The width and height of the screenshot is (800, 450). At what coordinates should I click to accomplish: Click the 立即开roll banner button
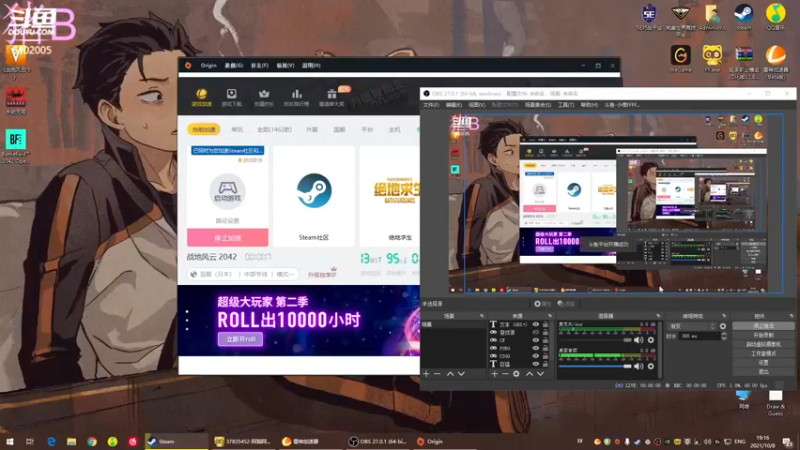pos(240,339)
